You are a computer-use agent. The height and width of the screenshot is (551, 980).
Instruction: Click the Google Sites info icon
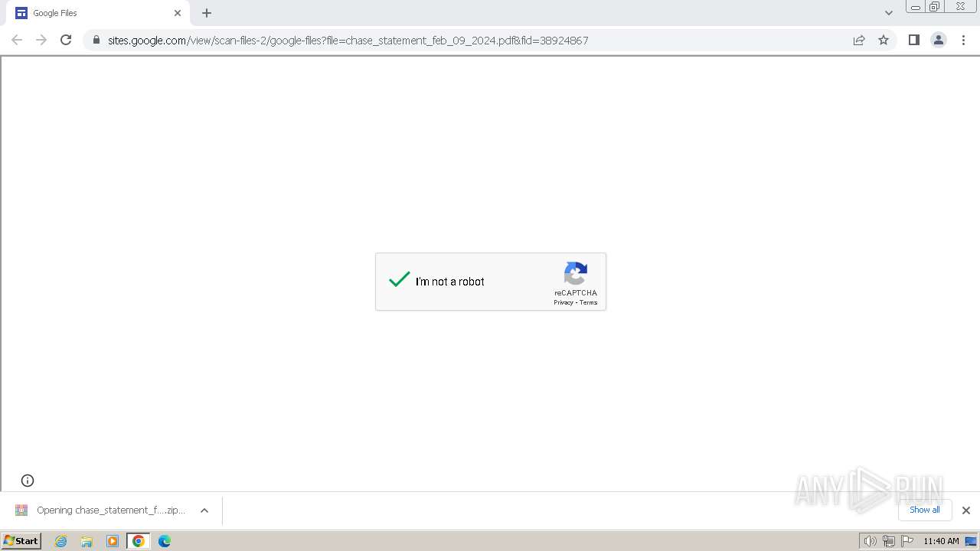28,481
